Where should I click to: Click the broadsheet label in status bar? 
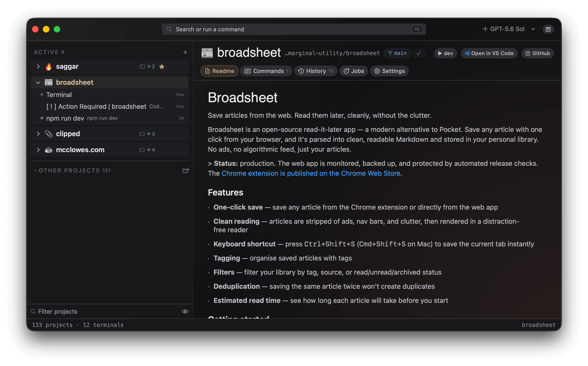(x=538, y=325)
